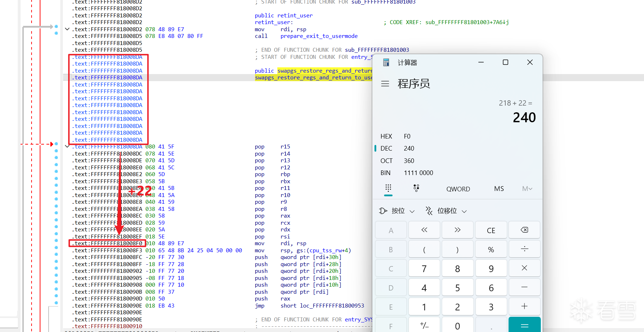Click the CE clear entry button
The height and width of the screenshot is (332, 644).
pos(491,230)
